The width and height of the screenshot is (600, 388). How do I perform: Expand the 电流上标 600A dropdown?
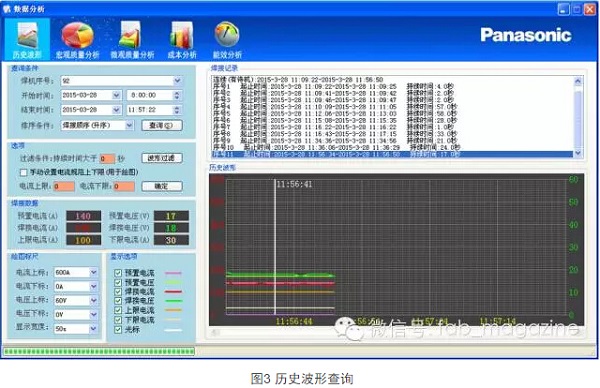[x=93, y=272]
